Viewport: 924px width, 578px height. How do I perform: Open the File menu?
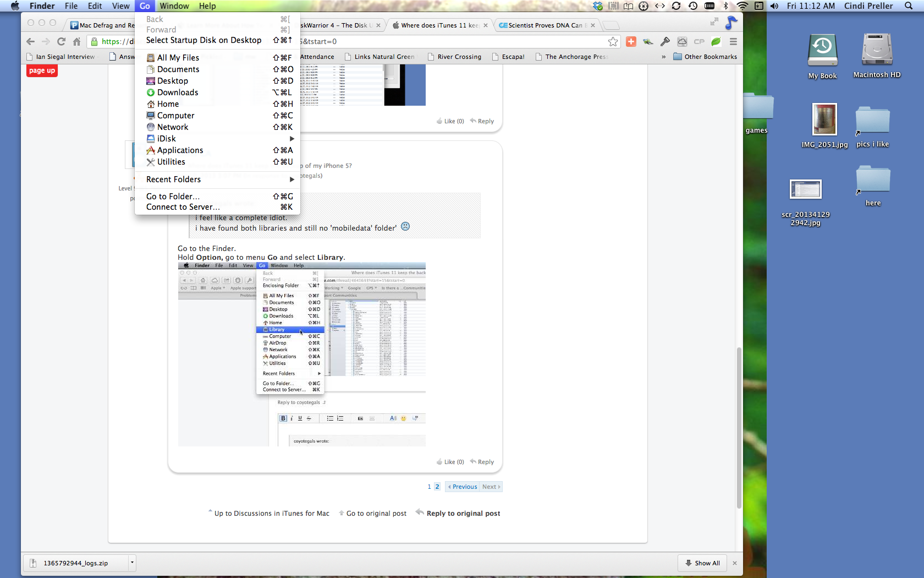[x=71, y=6]
